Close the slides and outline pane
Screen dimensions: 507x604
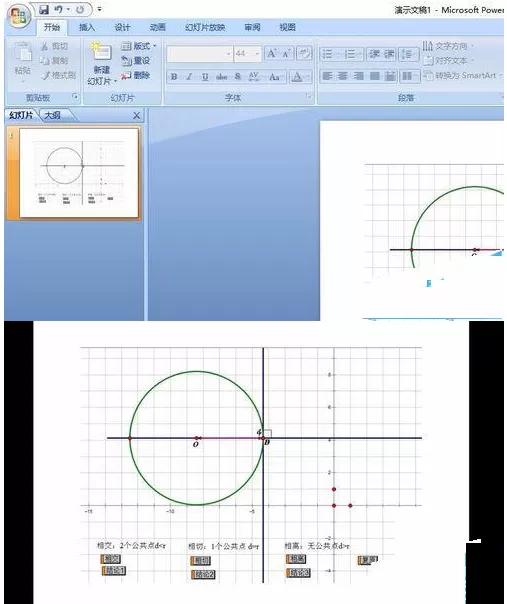coord(136,116)
